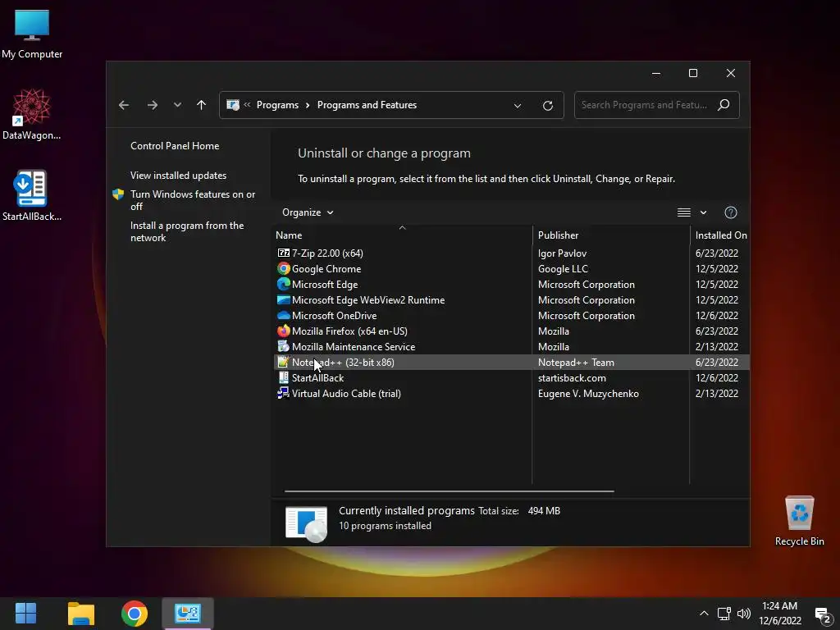Screen dimensions: 840x630
Task: Go back with the Back arrow
Action: 124,105
